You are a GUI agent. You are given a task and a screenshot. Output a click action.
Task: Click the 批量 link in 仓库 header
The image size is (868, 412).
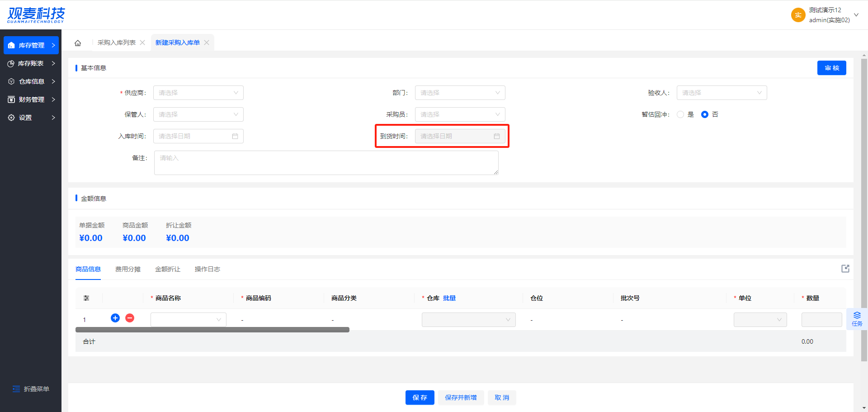click(x=449, y=298)
